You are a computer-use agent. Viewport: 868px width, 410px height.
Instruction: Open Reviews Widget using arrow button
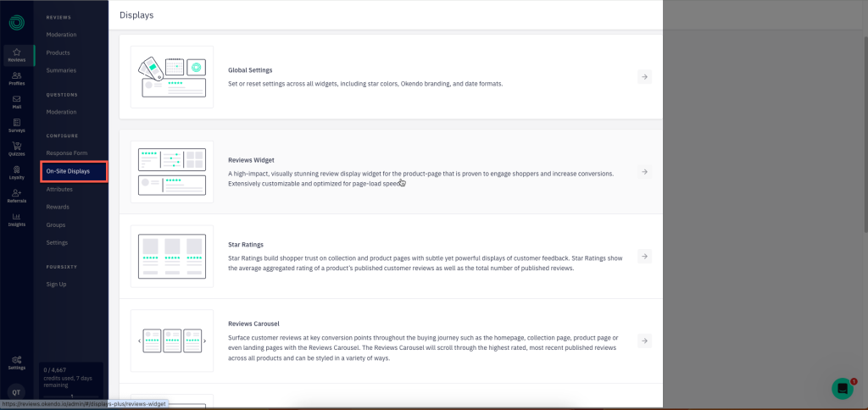coord(644,172)
